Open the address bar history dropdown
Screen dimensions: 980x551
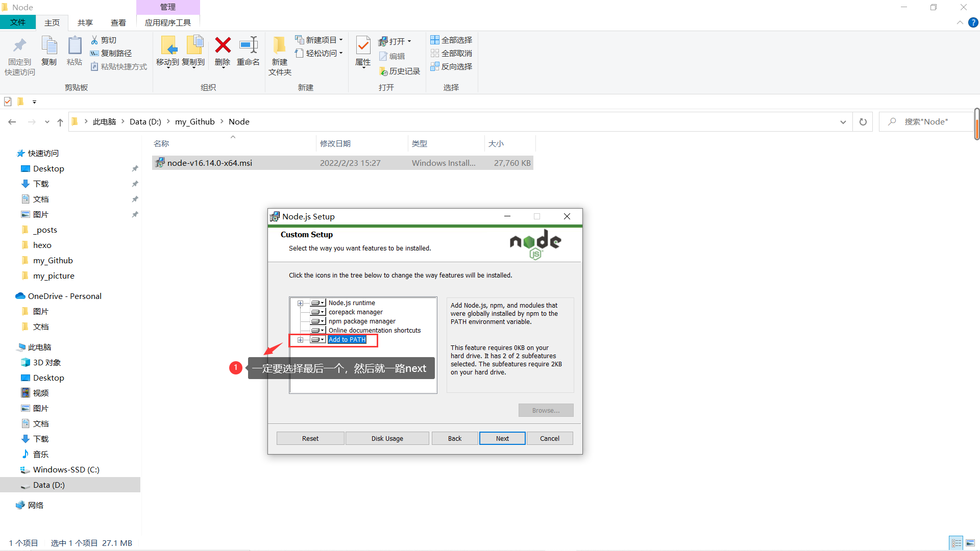click(843, 122)
